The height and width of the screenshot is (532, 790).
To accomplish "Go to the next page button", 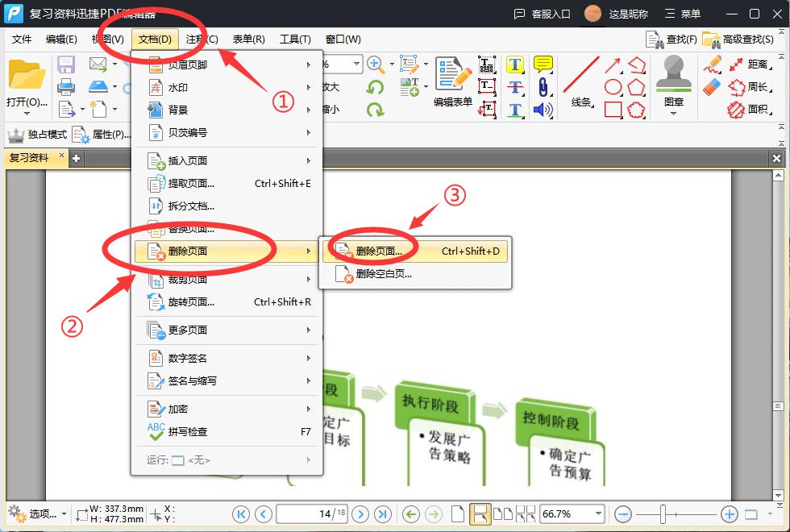I will pos(360,514).
